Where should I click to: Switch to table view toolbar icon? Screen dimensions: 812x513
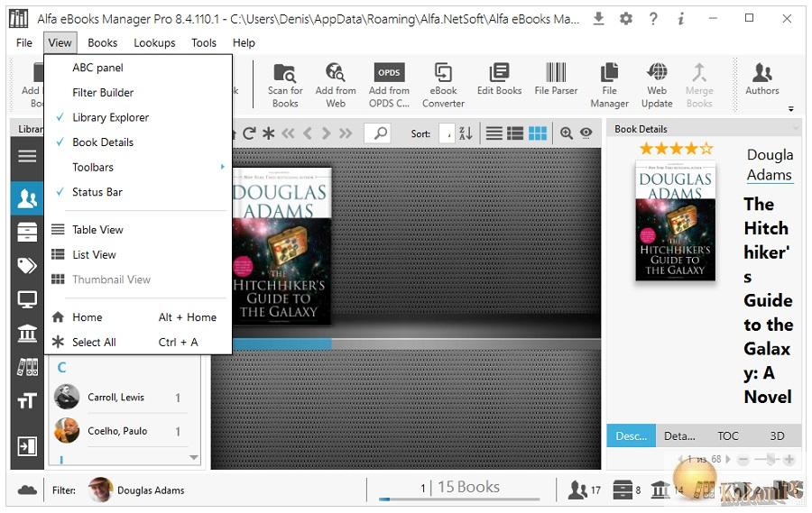(494, 133)
